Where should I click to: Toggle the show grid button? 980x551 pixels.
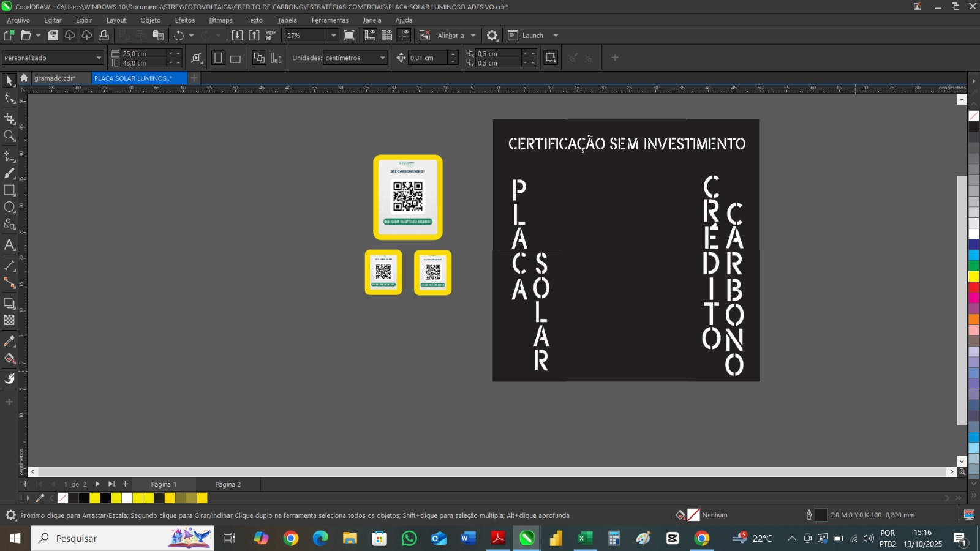[386, 36]
